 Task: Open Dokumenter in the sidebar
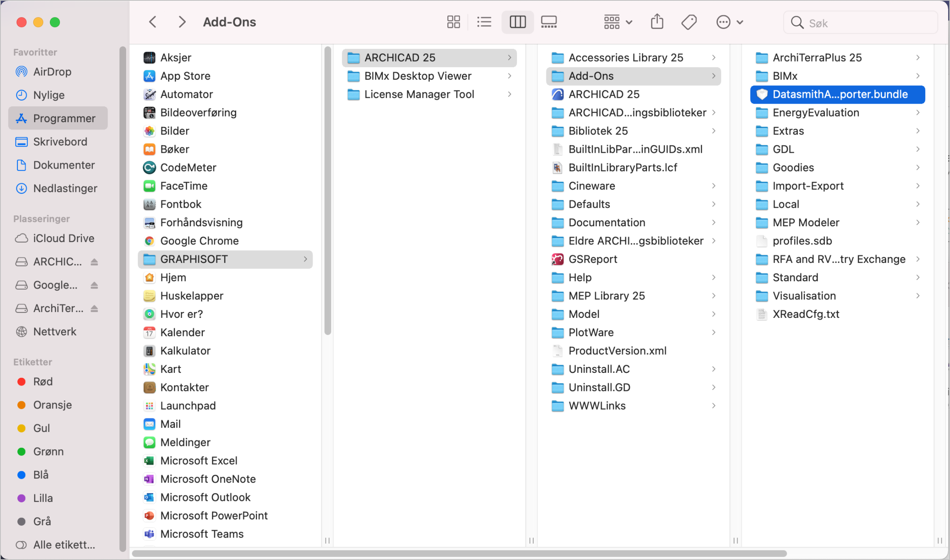tap(58, 165)
